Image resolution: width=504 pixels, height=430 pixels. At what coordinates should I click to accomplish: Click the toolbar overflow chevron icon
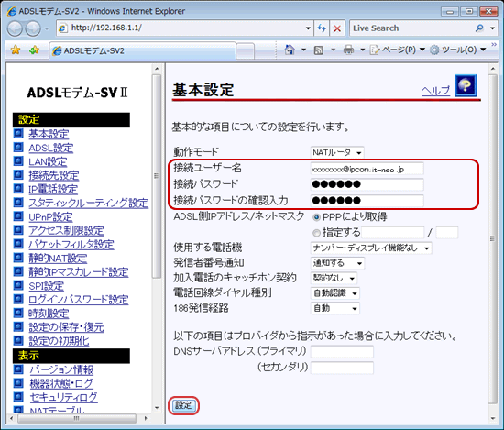pyautogui.click(x=494, y=44)
